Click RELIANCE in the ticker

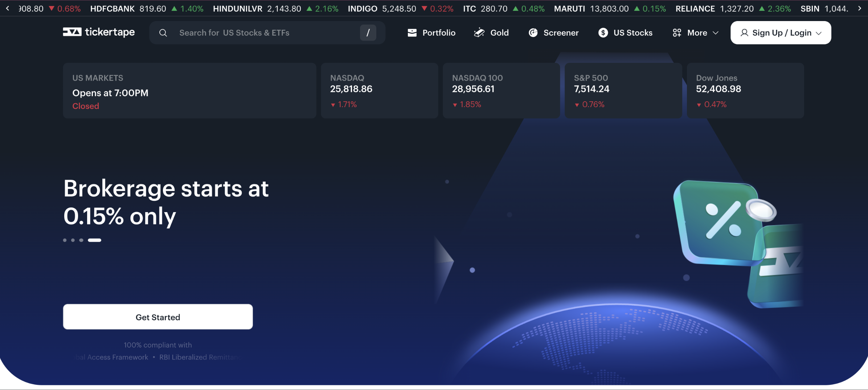(x=695, y=9)
